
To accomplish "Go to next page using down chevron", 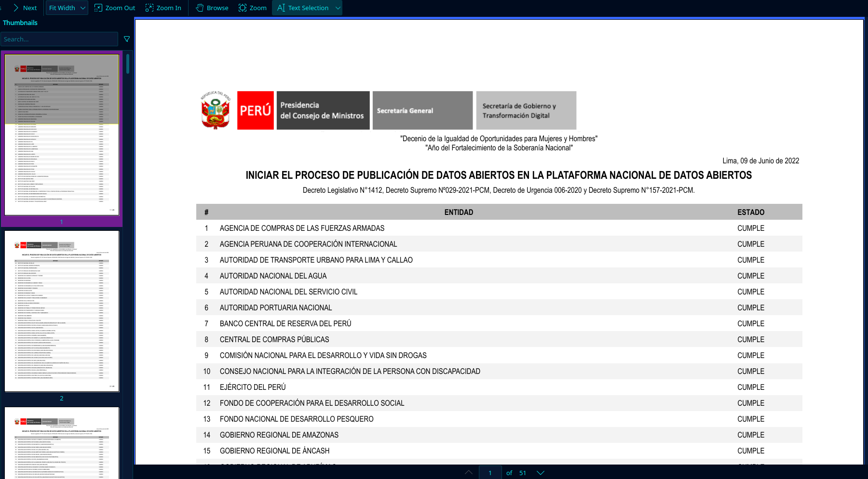I will [x=541, y=473].
